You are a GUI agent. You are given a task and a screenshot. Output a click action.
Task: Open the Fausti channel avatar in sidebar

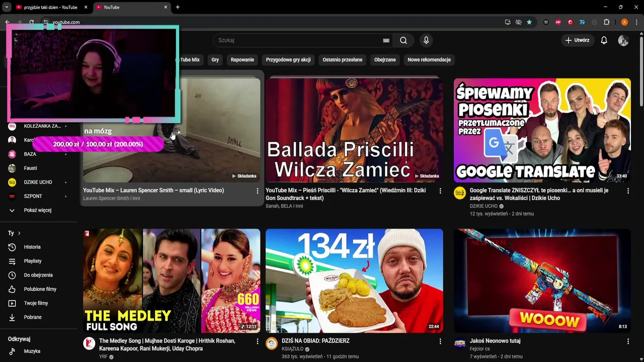[x=12, y=168]
